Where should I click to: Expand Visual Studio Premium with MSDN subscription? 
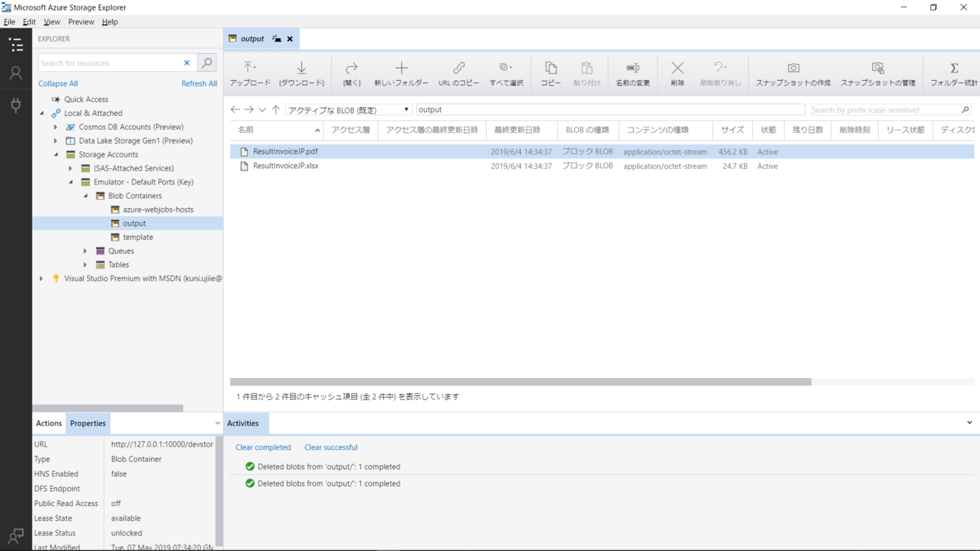point(42,278)
